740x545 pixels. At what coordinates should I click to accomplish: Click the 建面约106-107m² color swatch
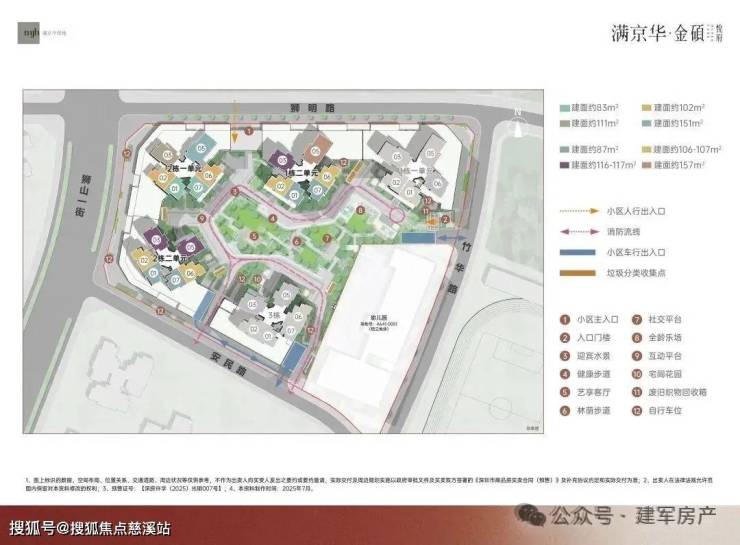[646, 150]
